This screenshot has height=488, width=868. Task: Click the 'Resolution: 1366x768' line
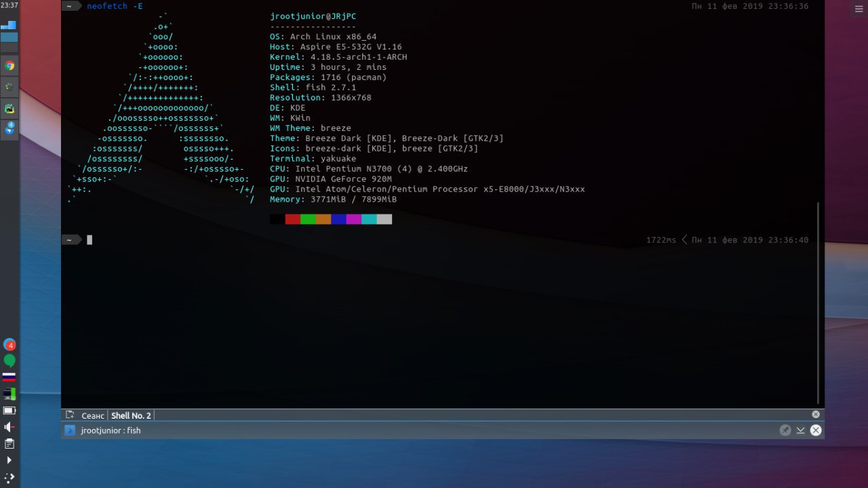[321, 98]
